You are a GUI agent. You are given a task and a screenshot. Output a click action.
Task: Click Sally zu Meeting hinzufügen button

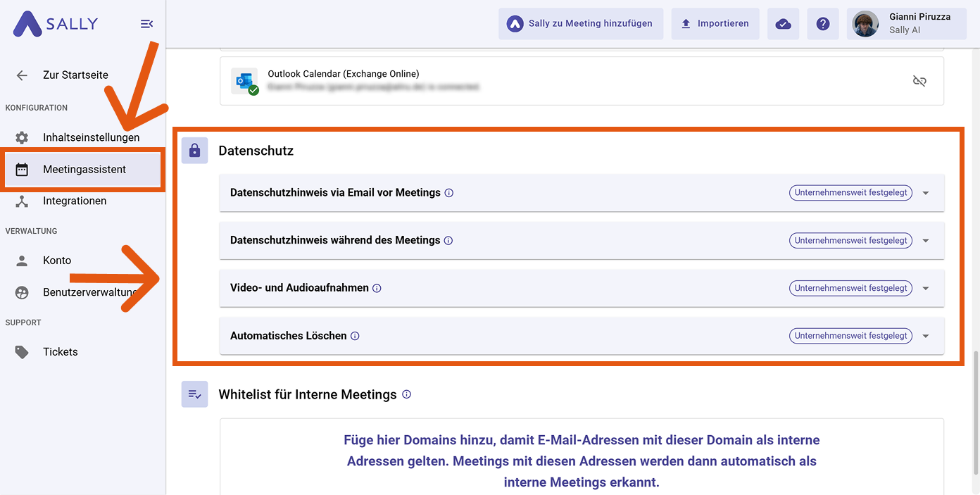click(x=581, y=24)
